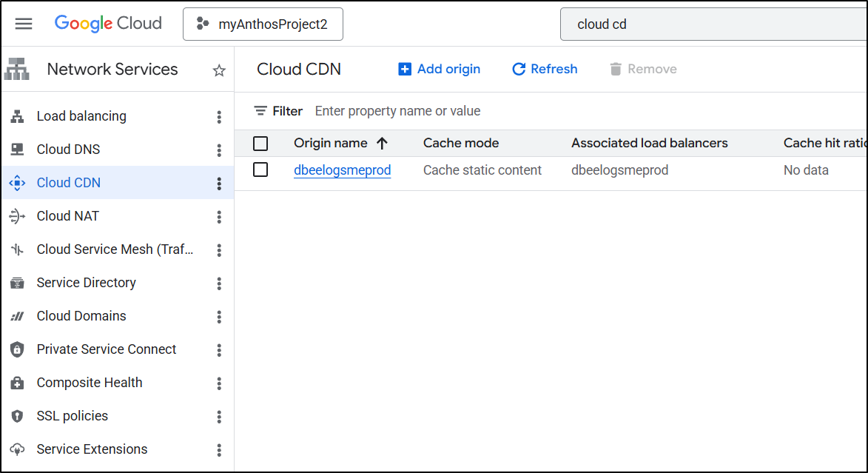Click the Network Services star pin icon
Image resolution: width=868 pixels, height=473 pixels.
219,70
